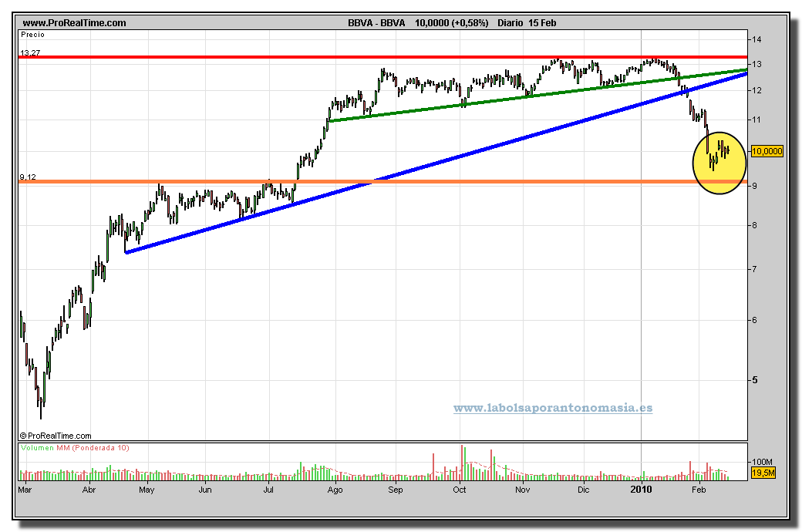Click the Oct month label on the time axis
This screenshot has width=802, height=532.
click(x=460, y=490)
